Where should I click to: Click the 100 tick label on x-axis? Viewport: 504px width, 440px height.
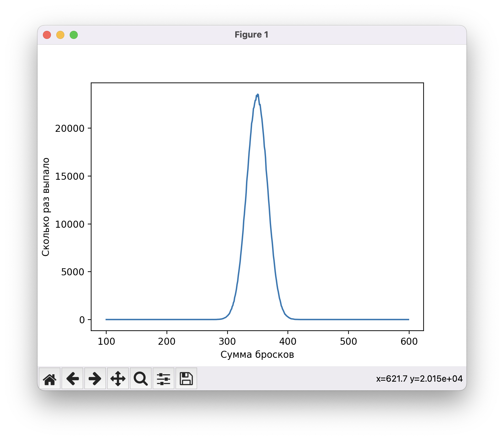click(106, 342)
